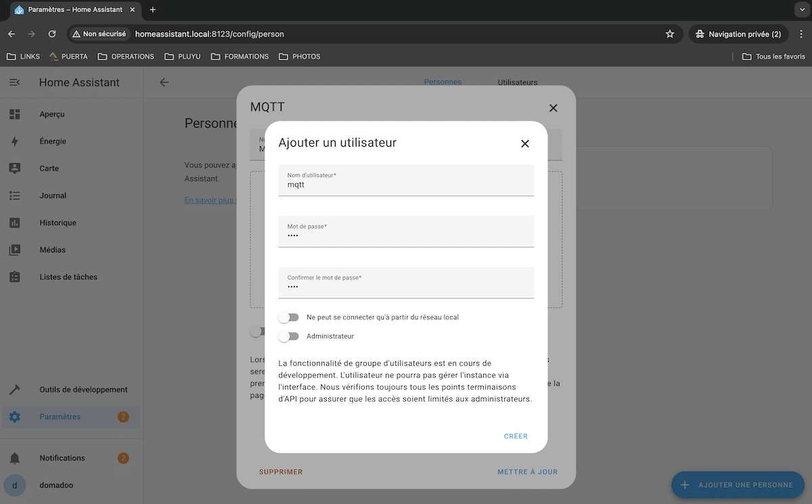Toggle the switch in the MQTT dialog

(256, 331)
